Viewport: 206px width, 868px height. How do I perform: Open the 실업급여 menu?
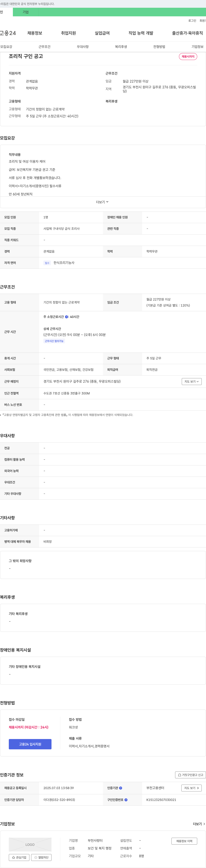pyautogui.click(x=102, y=33)
